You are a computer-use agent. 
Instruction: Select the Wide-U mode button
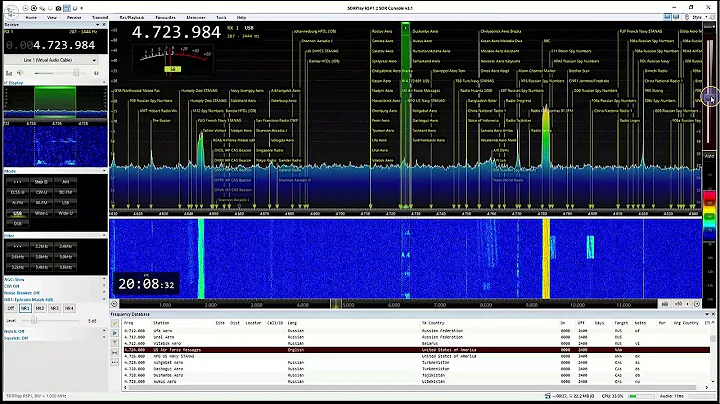pos(66,213)
